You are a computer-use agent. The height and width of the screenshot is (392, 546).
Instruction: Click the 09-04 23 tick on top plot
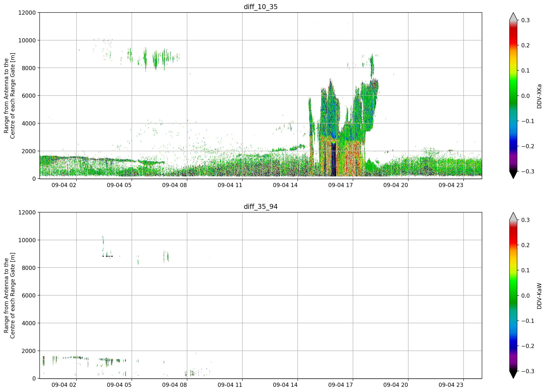tap(451, 185)
